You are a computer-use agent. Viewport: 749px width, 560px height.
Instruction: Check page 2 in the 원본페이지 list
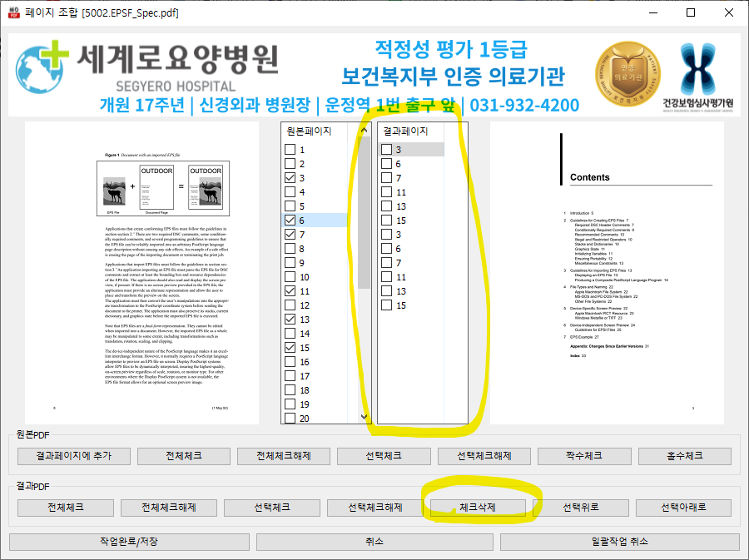point(290,164)
